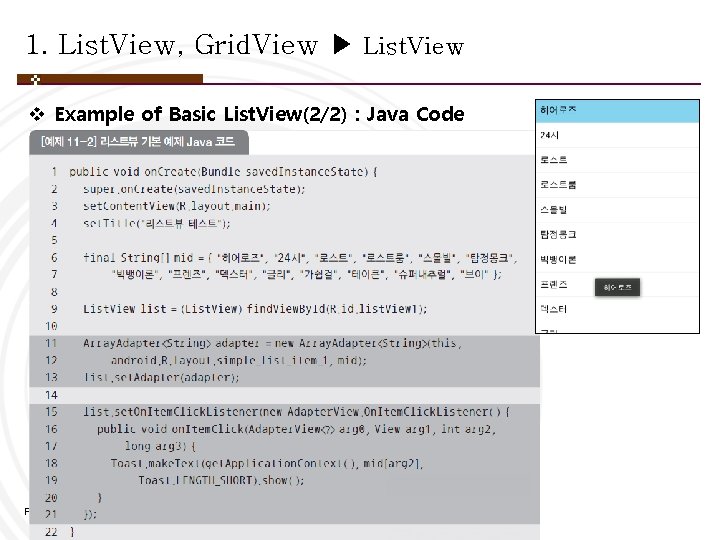
Task: Click the closing brace on line 20
Action: [100, 497]
